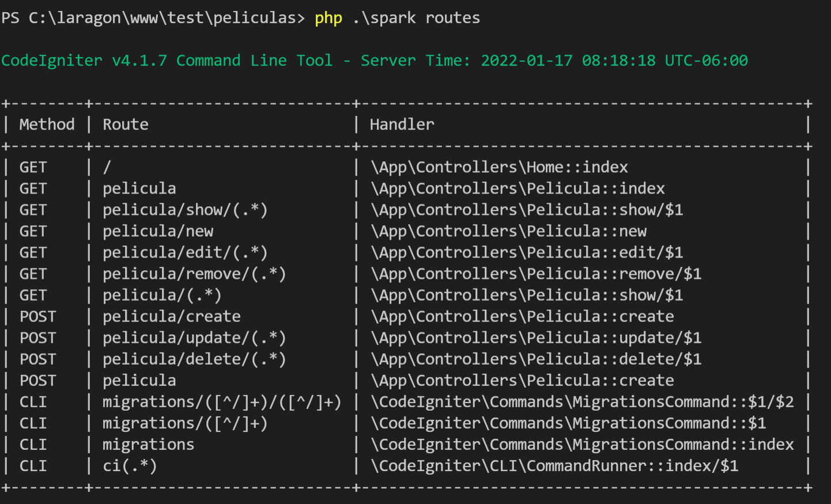Viewport: 831px width, 504px height.
Task: Select the pelicula/create POST route
Action: coord(171,316)
